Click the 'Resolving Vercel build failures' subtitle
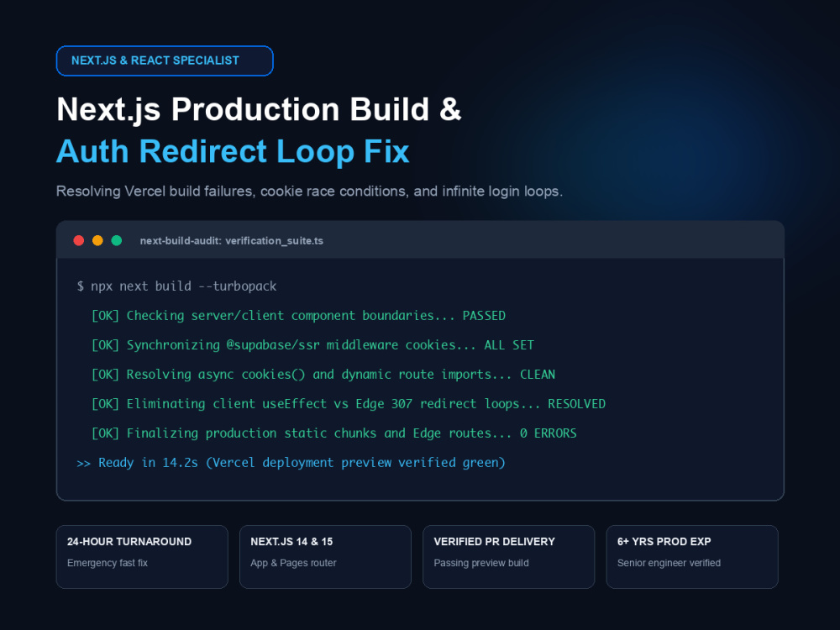The width and height of the screenshot is (840, 630). click(309, 192)
